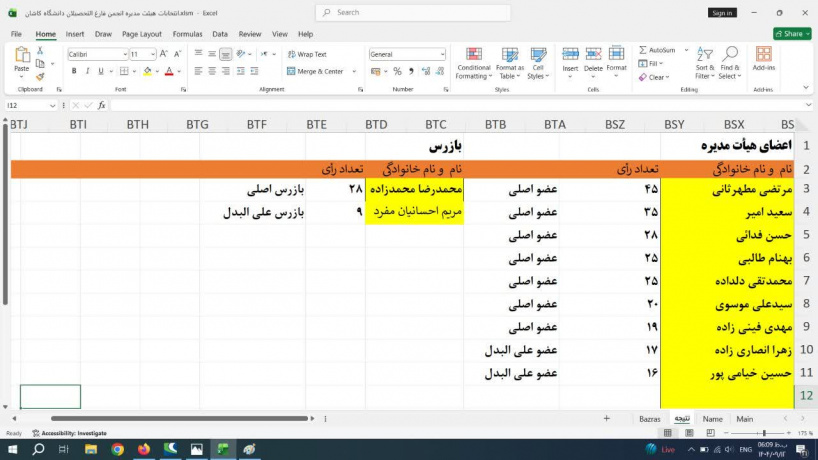Click the Format cells icon
The width and height of the screenshot is (818, 460).
coord(616,54)
